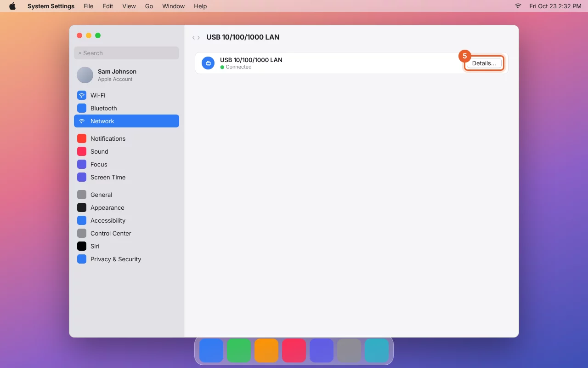The height and width of the screenshot is (368, 588).
Task: Open the Accessibility icon in sidebar
Action: [82, 220]
